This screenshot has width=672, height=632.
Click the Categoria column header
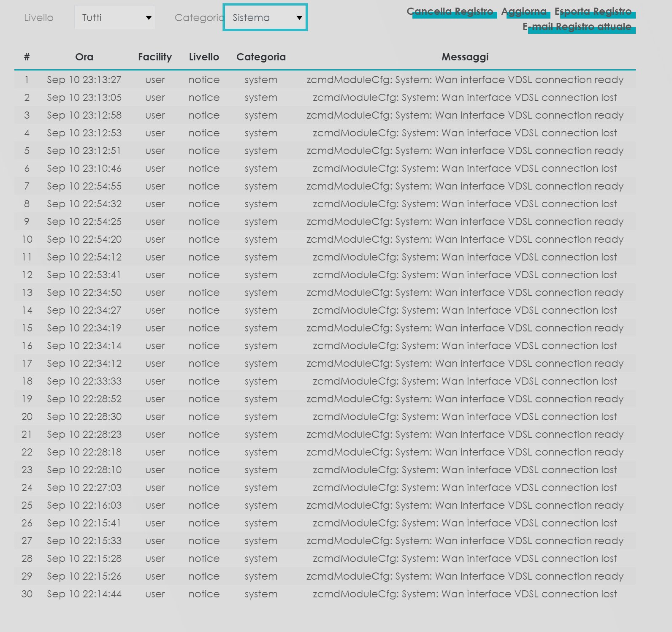(261, 57)
